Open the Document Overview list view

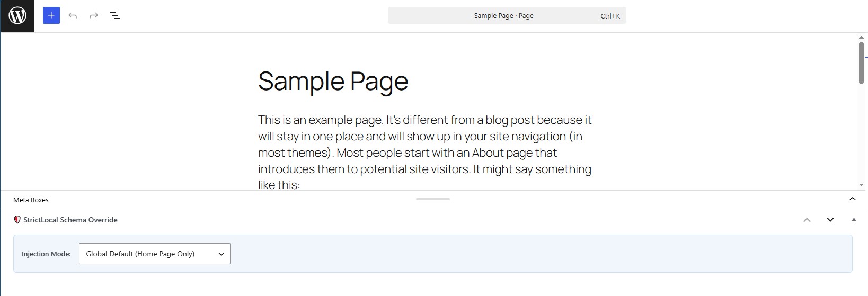(115, 16)
